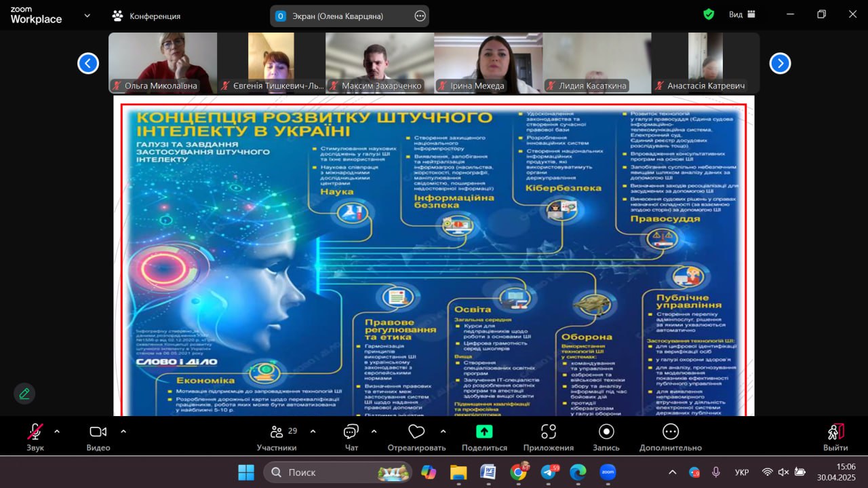This screenshot has width=868, height=488.
Task: Show next participants with right arrow
Action: point(780,63)
